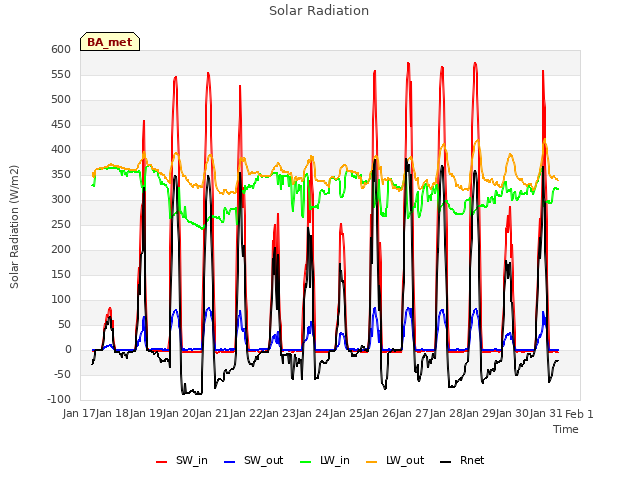Click the black Rnet legend swatch
The image size is (640, 480).
coord(446,462)
